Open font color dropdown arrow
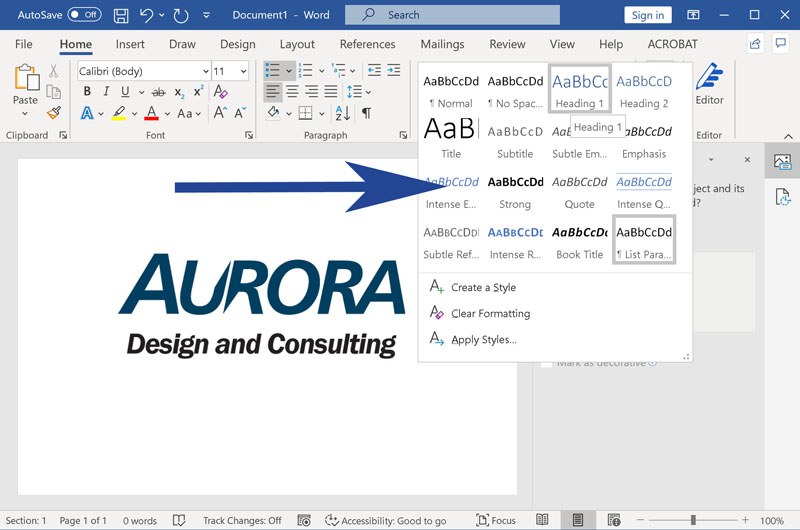 tap(167, 114)
